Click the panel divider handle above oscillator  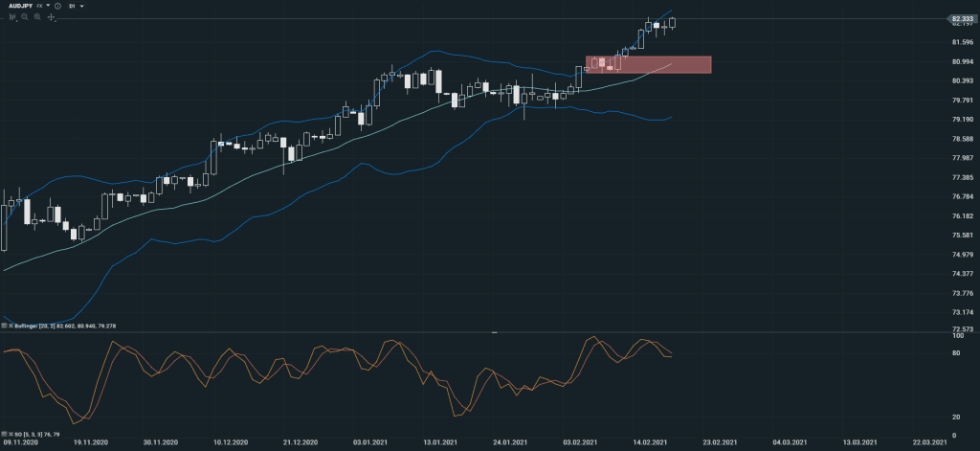[x=495, y=333]
